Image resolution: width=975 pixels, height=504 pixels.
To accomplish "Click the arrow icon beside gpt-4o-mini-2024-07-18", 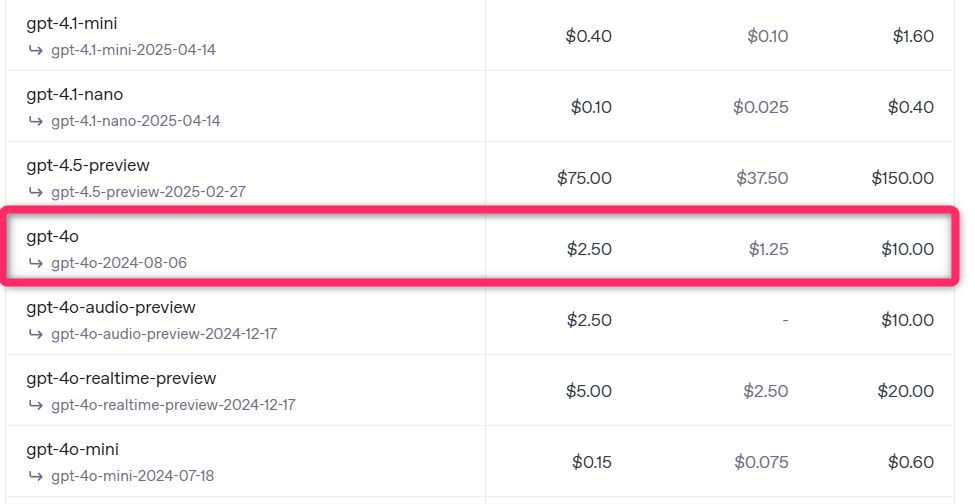I will (x=35, y=475).
